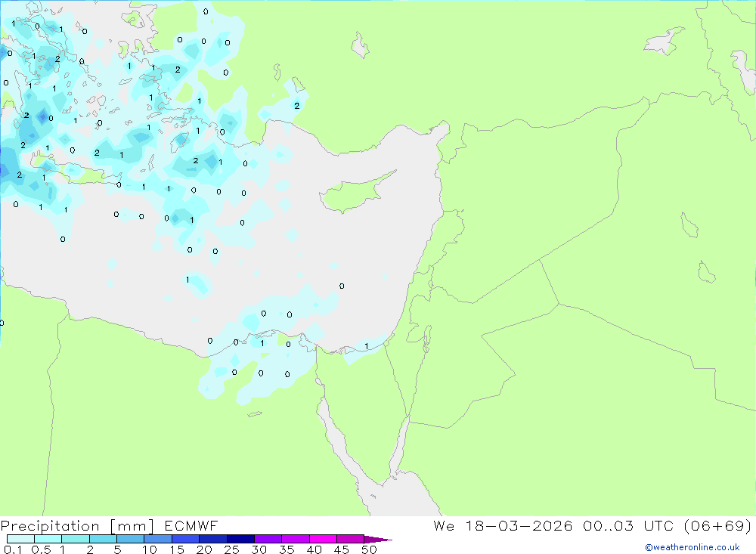The image size is (756, 554).
Task: Click the 'We 18-03-2026' date text
Action: click(x=503, y=526)
